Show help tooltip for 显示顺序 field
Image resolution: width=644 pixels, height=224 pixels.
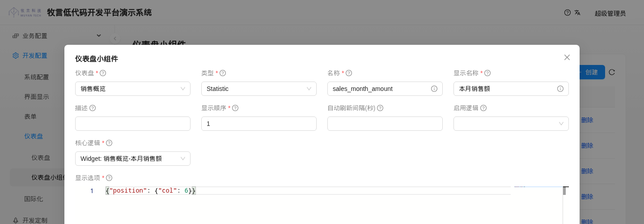[x=235, y=108]
